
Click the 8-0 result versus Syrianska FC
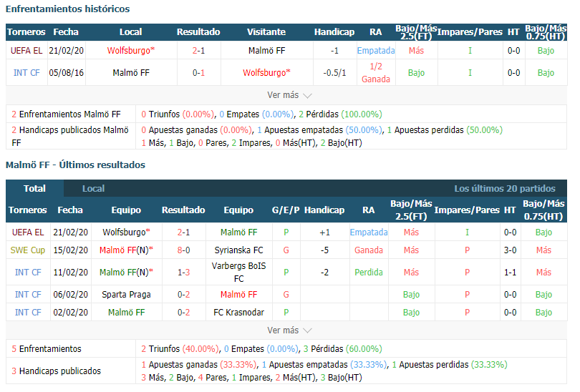pos(183,250)
